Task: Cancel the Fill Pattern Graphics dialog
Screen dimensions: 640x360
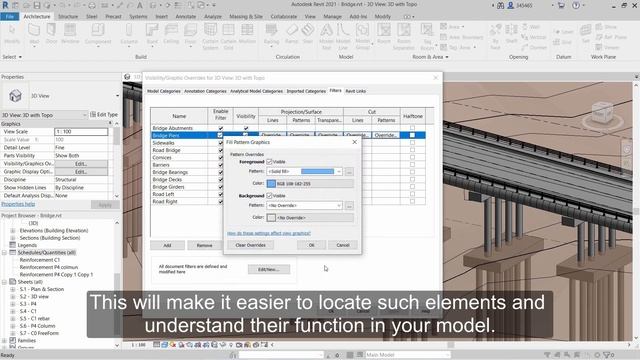Action: pos(343,245)
